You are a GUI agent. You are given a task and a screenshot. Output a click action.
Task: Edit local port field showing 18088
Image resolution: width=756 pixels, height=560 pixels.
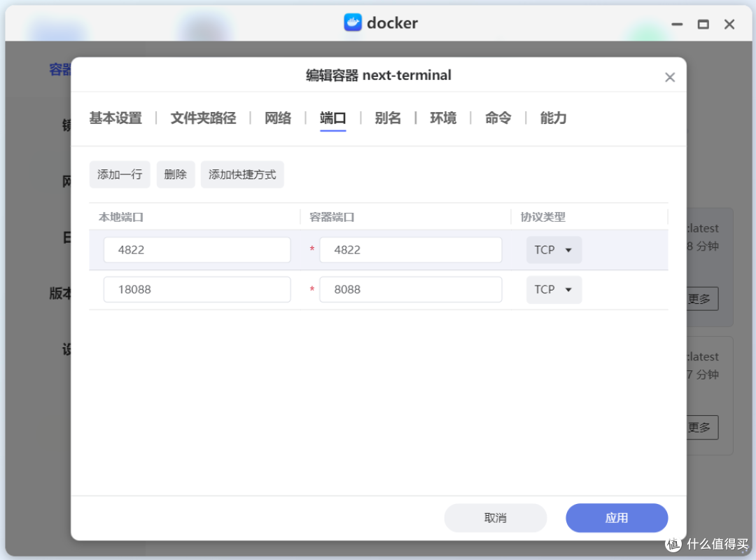[x=197, y=289]
